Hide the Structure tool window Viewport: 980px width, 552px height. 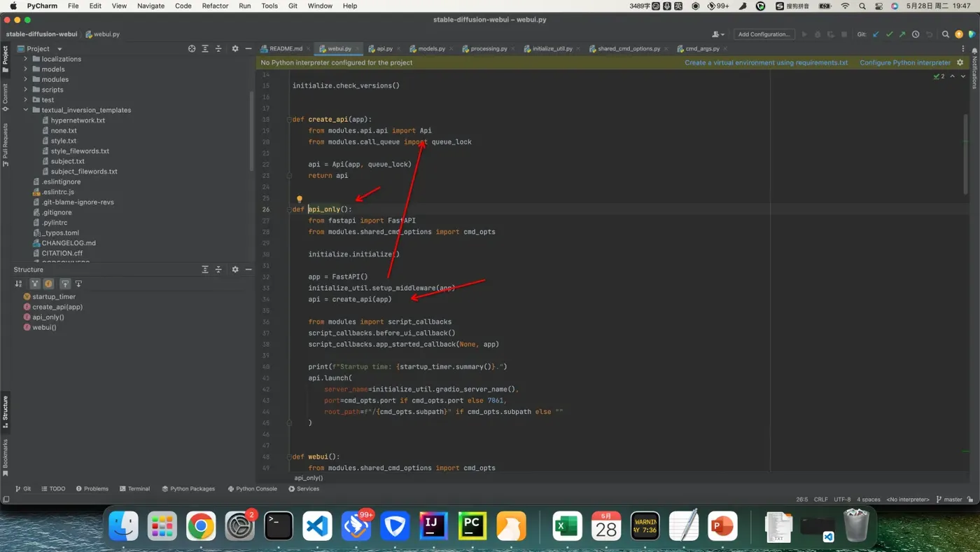click(248, 269)
